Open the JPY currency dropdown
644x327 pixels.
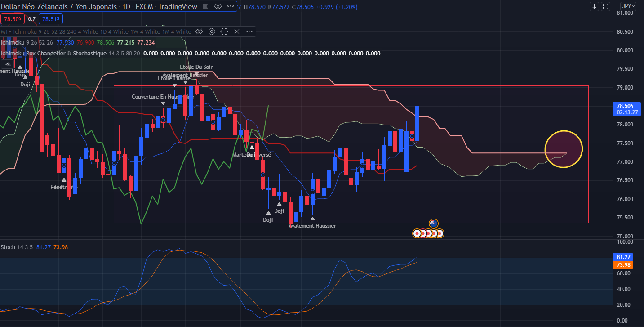[627, 6]
